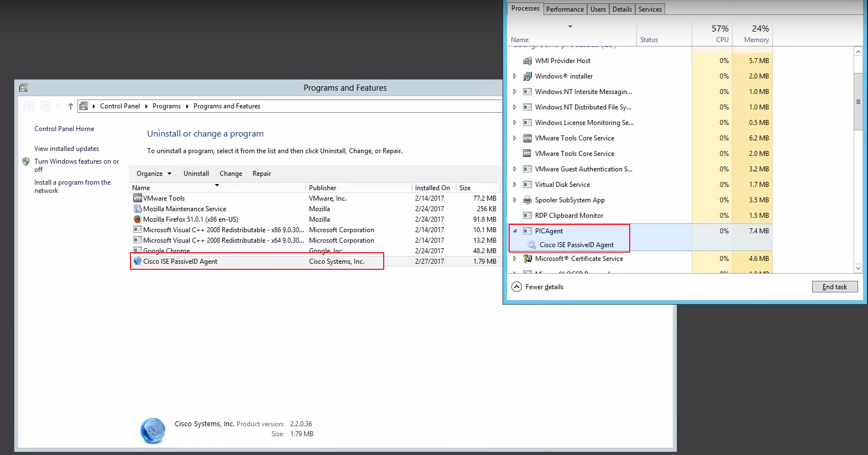The width and height of the screenshot is (868, 455).
Task: Click Repair in the toolbar
Action: click(262, 174)
